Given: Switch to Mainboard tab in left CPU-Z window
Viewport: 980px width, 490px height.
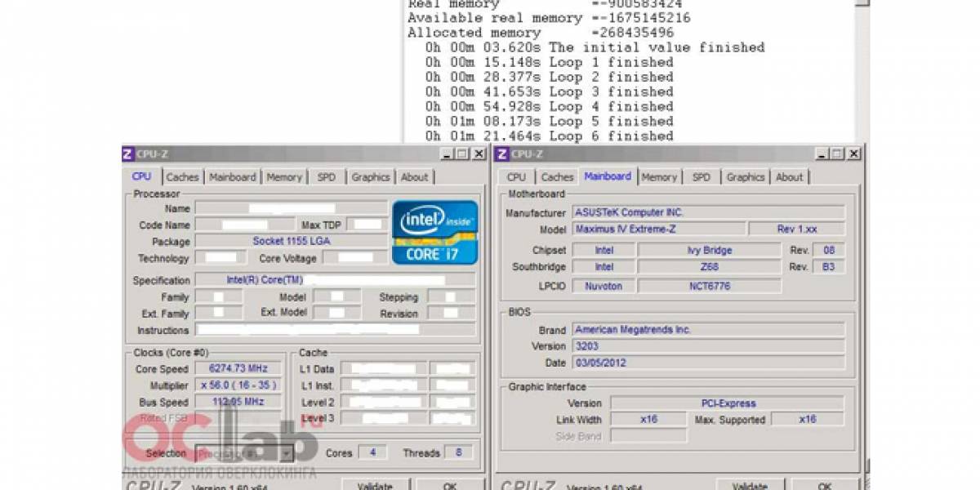Looking at the screenshot, I should (232, 176).
